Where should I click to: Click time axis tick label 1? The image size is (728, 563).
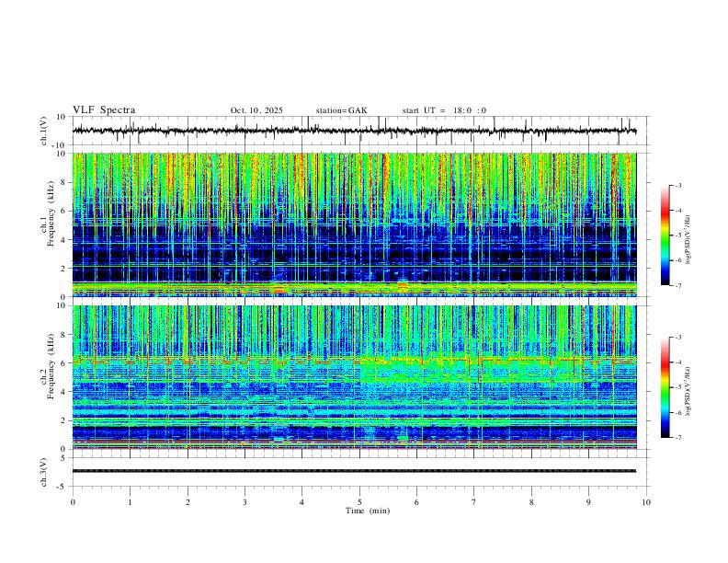point(130,502)
